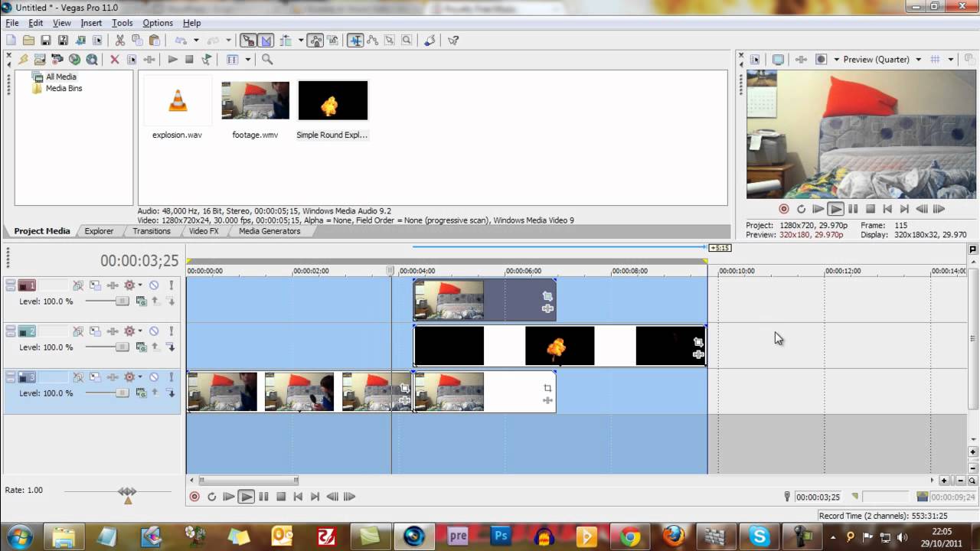
Task: Solo track 1 with the exclamation icon
Action: click(x=171, y=285)
